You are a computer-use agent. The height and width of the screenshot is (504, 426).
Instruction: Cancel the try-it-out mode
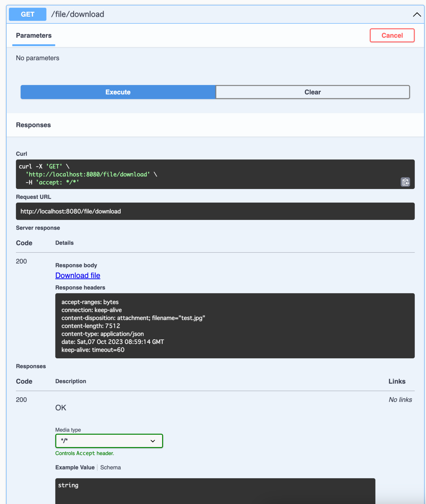click(392, 35)
